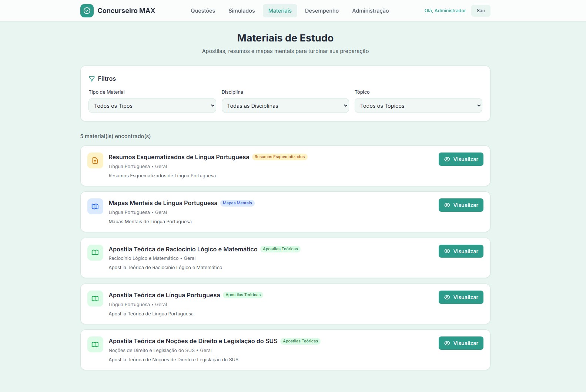Click the book icon for Apostila de Língua Portuguesa
The image size is (586, 392).
[x=95, y=299]
